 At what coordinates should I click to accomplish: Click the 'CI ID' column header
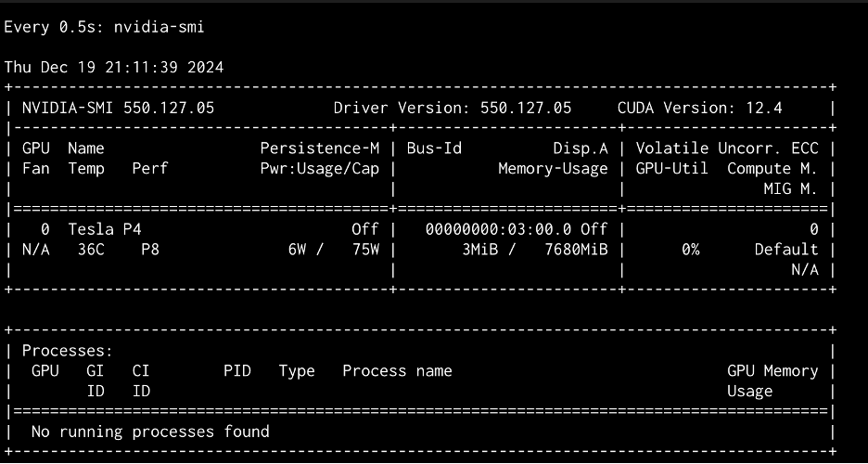point(141,381)
